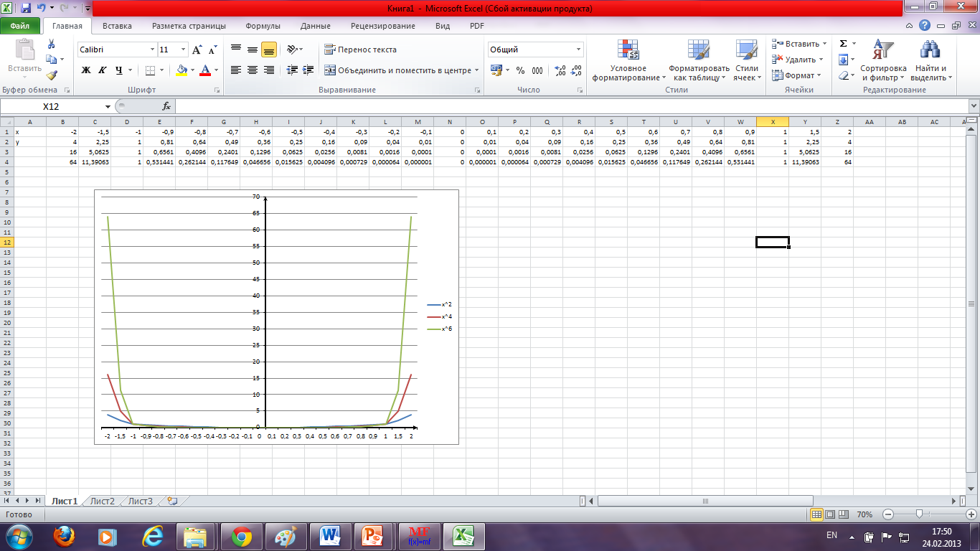Align text to middle of cell
Viewport: 980px width, 551px height.
pos(253,50)
